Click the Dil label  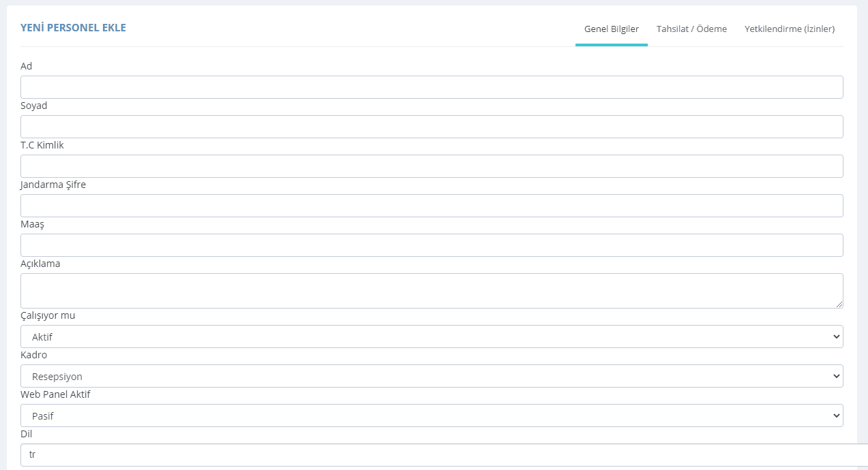tap(27, 434)
